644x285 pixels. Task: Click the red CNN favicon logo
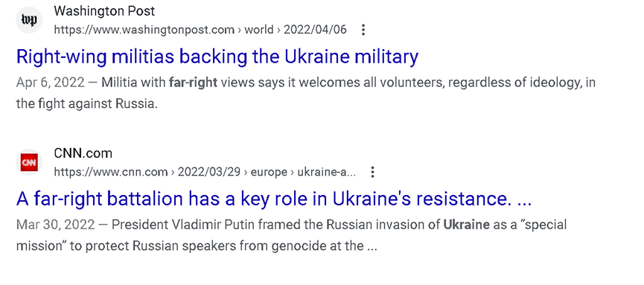click(x=29, y=162)
